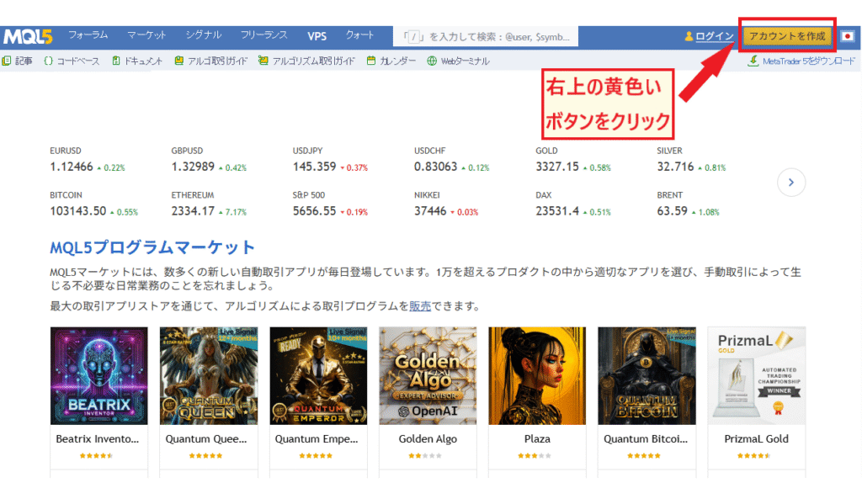Viewport: 862px width, 504px height.
Task: Click the ログイン link
Action: point(709,36)
